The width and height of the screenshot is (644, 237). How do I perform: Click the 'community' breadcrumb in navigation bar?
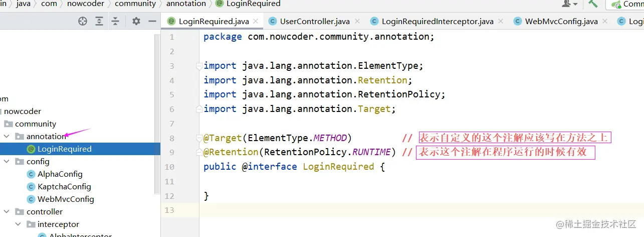[135, 4]
